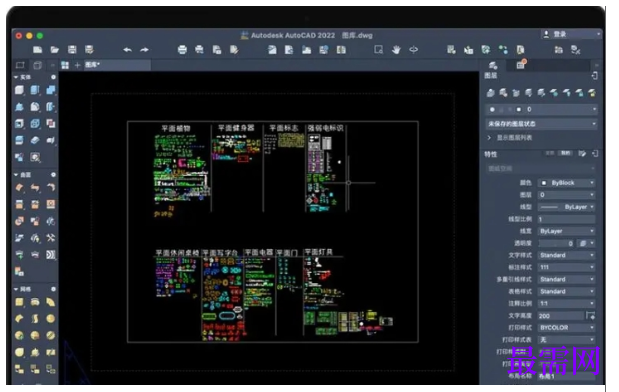Viewport: 619px width, 392px height.
Task: Save the drawing with the floppy-disk icon
Action: tap(72, 50)
